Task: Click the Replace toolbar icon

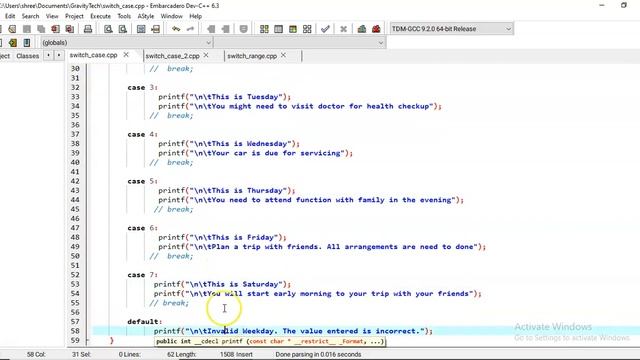Action: (x=122, y=29)
